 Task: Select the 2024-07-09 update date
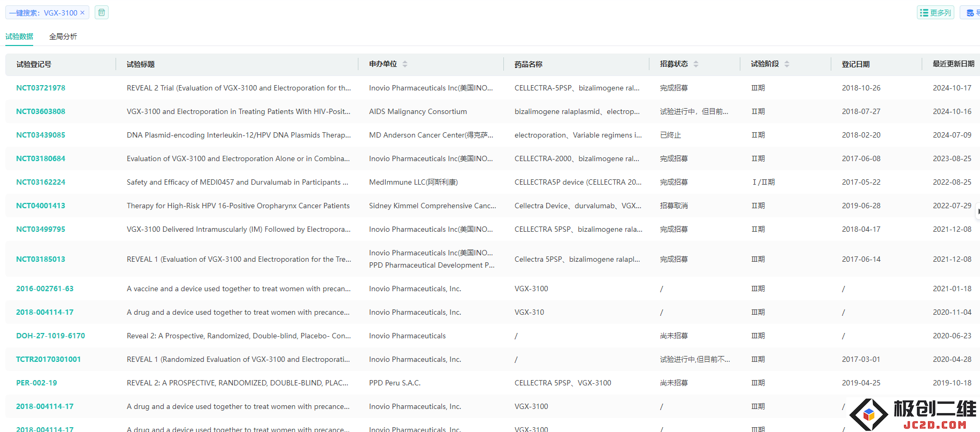[x=952, y=135]
